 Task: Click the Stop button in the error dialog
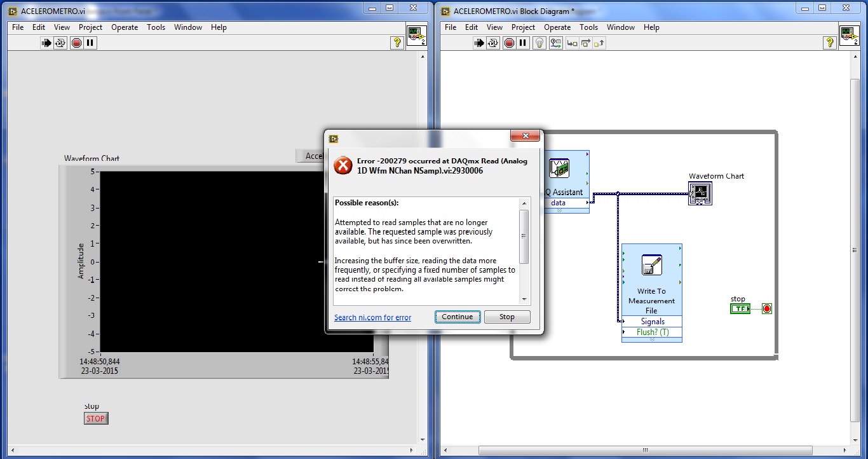(x=507, y=317)
